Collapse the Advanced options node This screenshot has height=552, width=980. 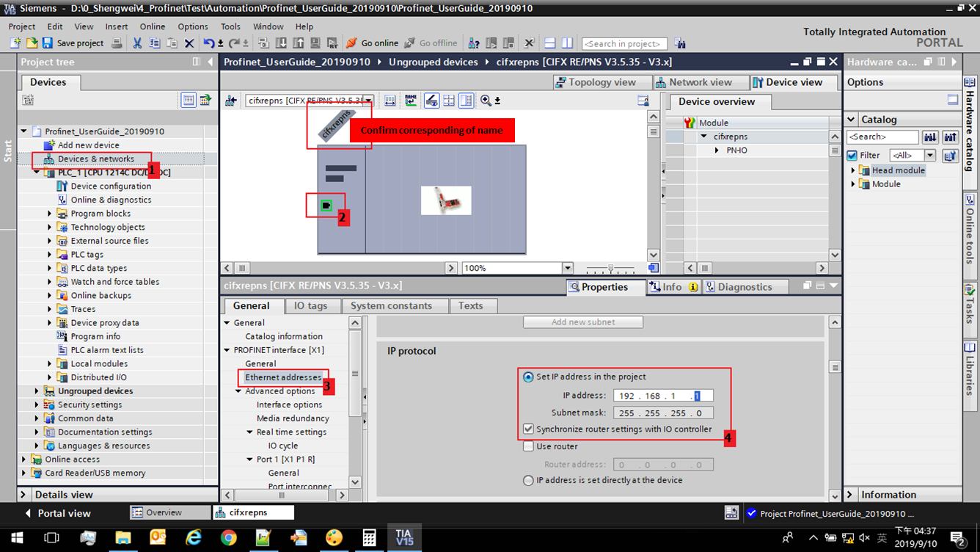pos(238,391)
